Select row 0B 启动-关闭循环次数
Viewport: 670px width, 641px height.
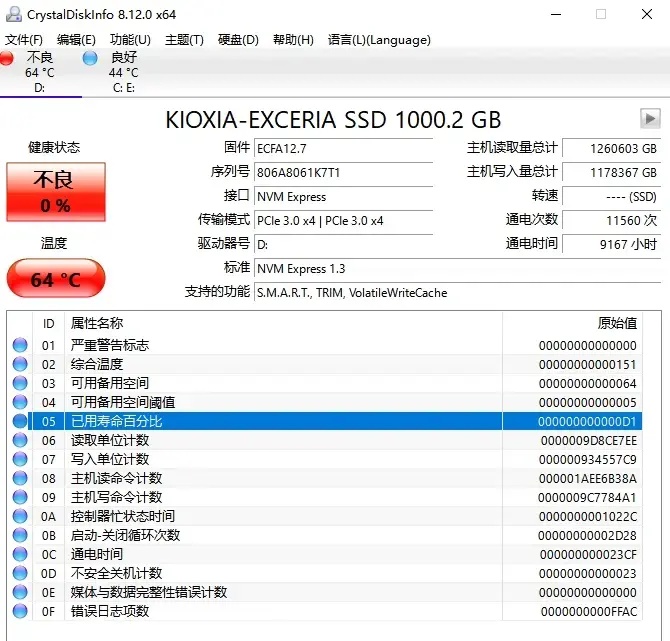tap(325, 535)
